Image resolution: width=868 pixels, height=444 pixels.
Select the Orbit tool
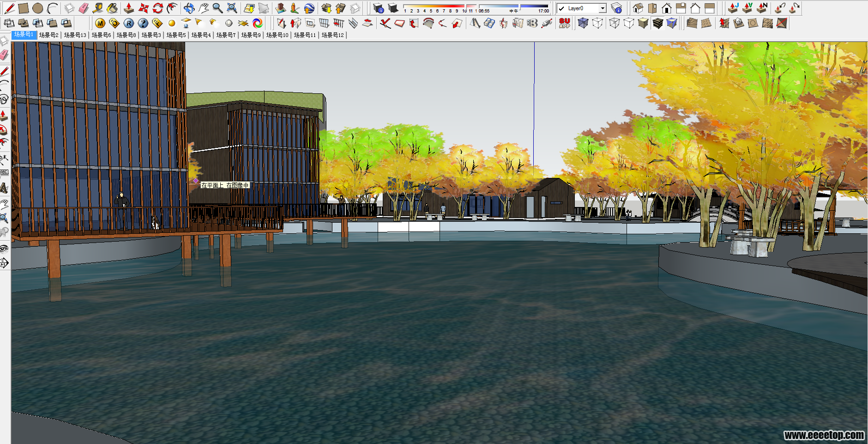[x=189, y=8]
